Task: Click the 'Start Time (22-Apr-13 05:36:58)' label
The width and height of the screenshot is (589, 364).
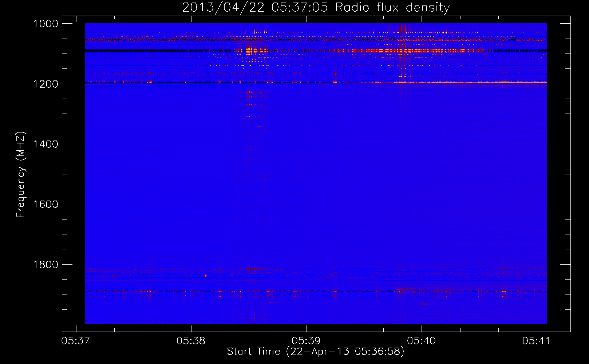Action: tap(316, 352)
